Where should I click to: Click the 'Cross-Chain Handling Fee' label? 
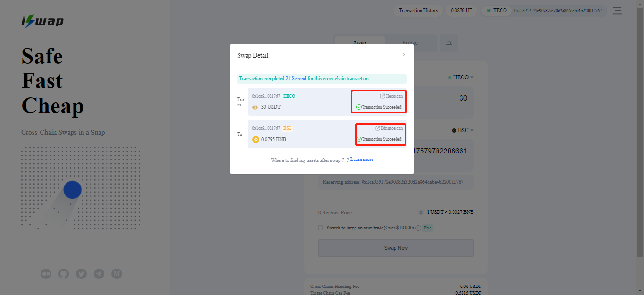[x=335, y=287]
